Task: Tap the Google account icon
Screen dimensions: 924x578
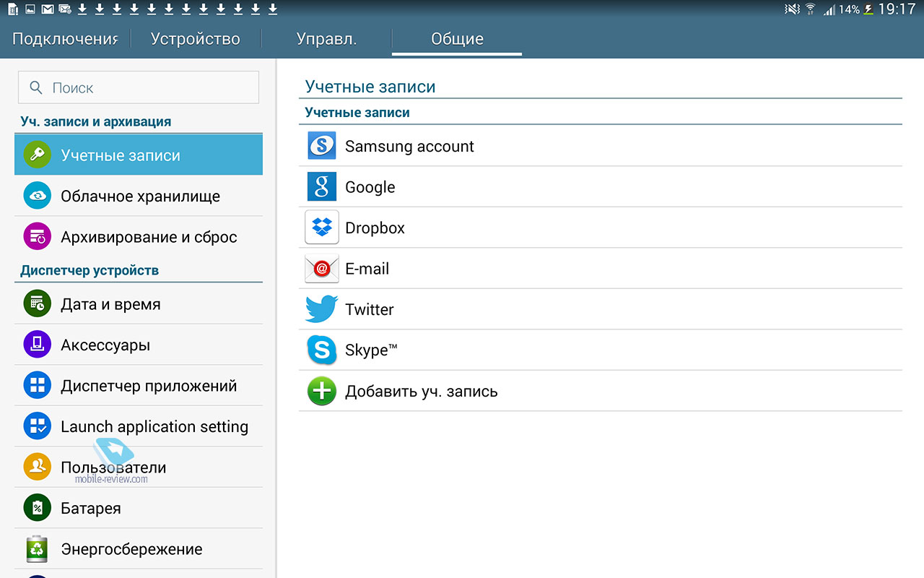Action: (322, 186)
